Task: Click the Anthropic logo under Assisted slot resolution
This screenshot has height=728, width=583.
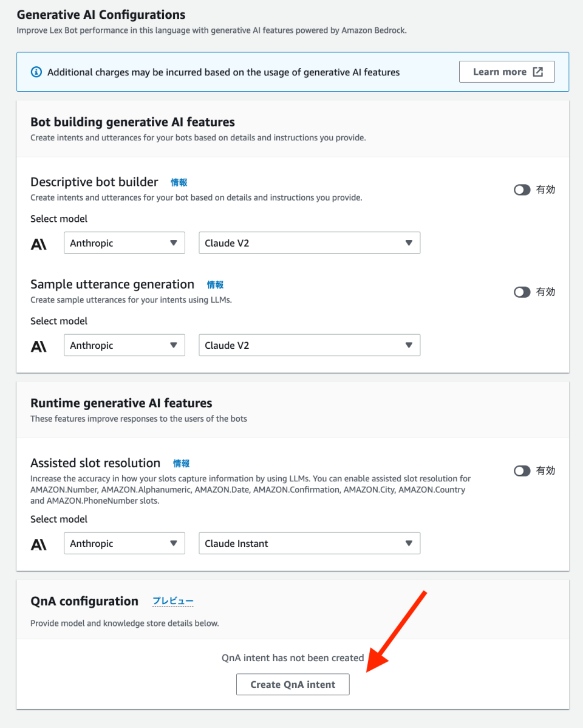Action: pyautogui.click(x=39, y=543)
